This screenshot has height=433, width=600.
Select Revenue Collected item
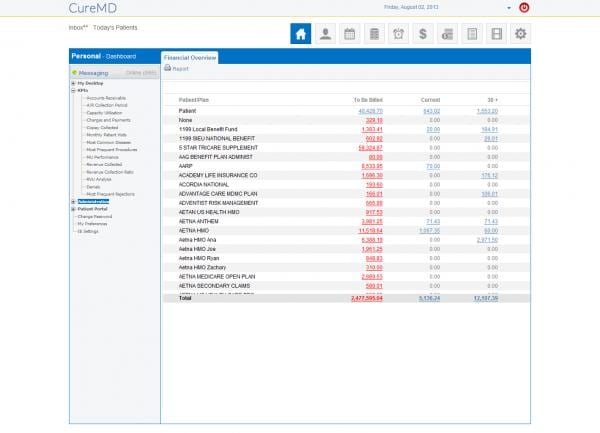click(x=104, y=164)
